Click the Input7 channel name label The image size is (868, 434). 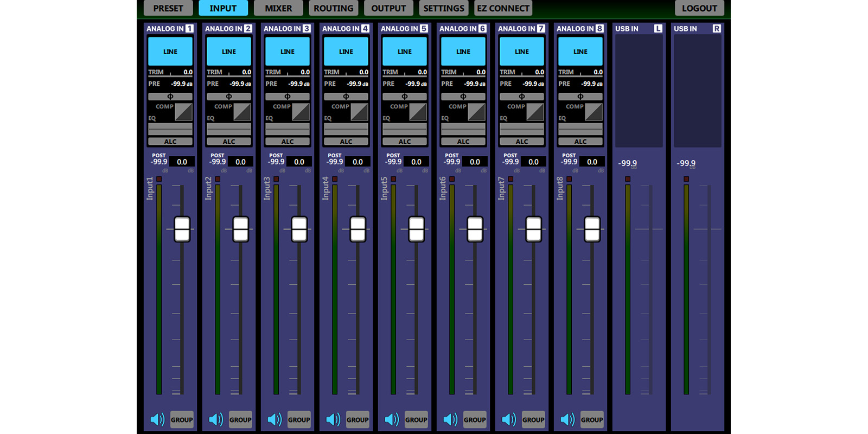tap(501, 188)
